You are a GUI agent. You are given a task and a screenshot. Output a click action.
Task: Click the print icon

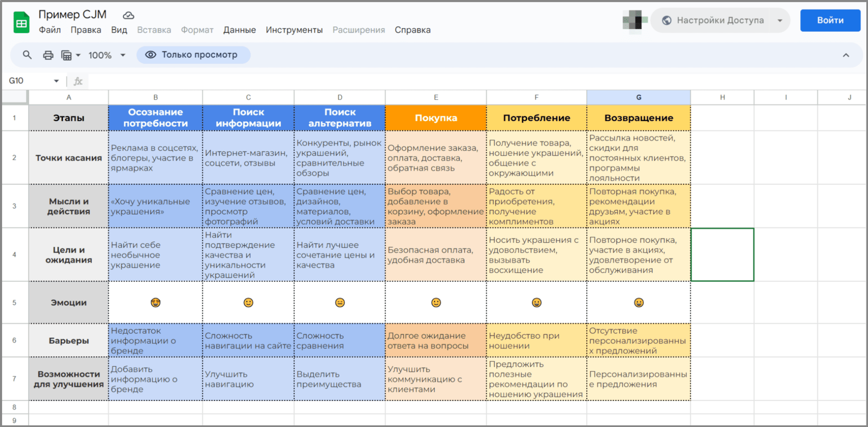[x=47, y=55]
